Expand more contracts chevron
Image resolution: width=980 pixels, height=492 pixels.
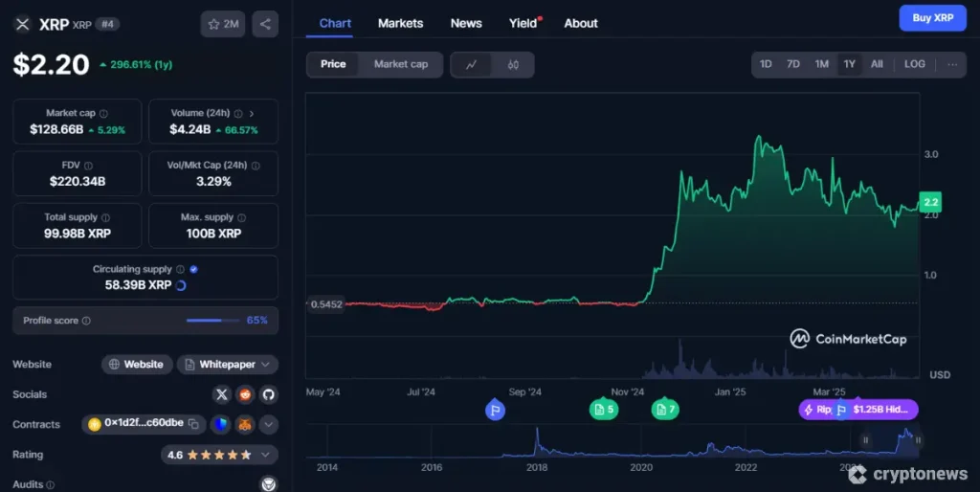(268, 424)
